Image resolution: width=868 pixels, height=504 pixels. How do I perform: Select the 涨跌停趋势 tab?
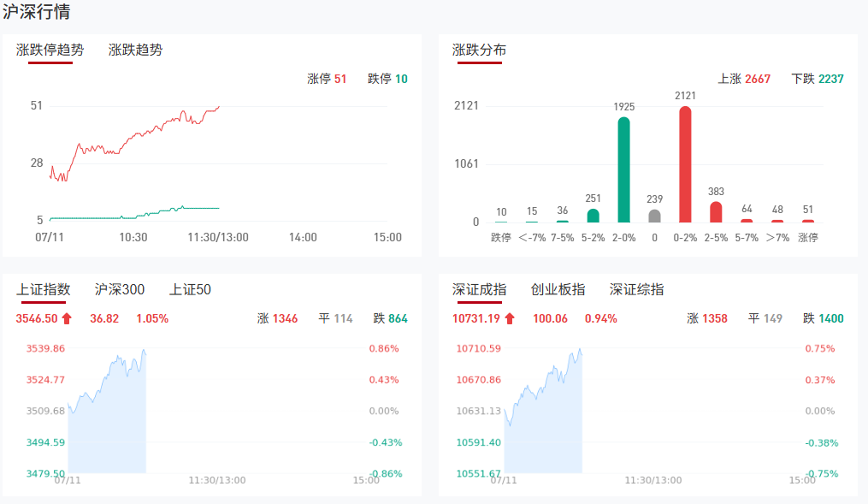(x=50, y=50)
